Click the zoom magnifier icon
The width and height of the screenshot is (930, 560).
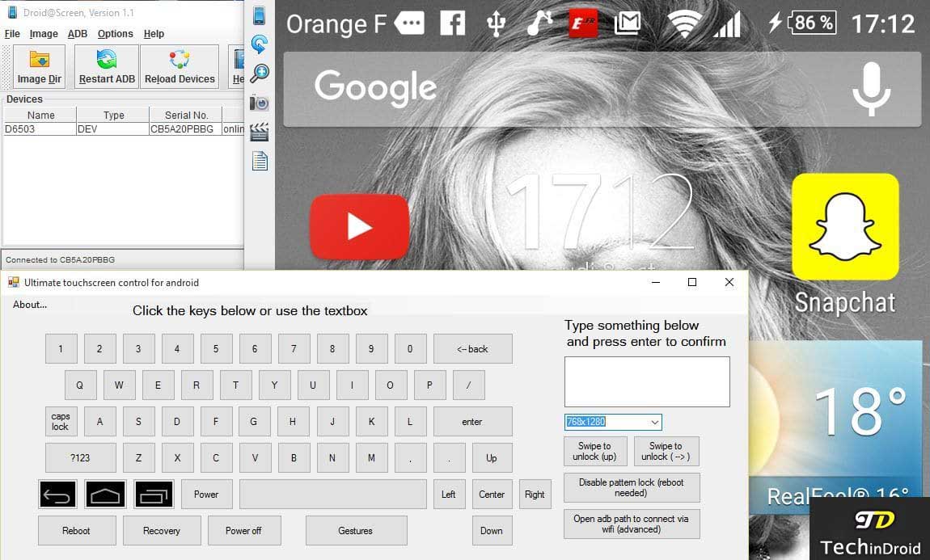tap(260, 74)
